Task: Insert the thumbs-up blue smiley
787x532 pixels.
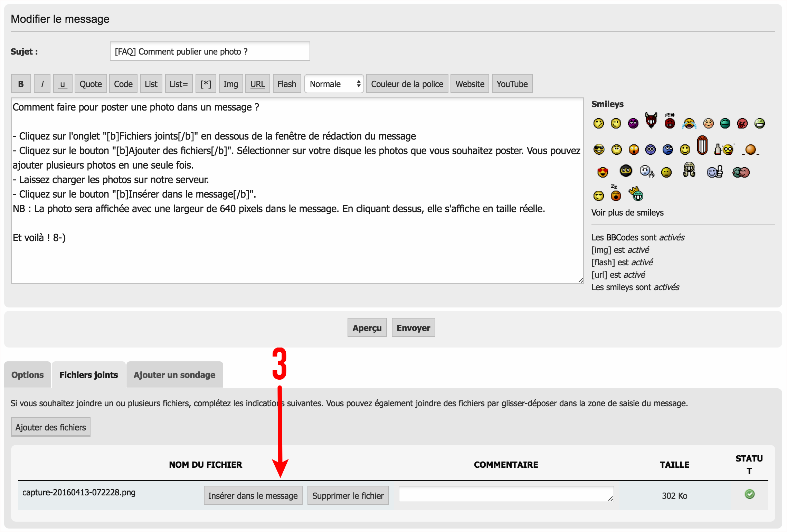Action: pyautogui.click(x=714, y=172)
